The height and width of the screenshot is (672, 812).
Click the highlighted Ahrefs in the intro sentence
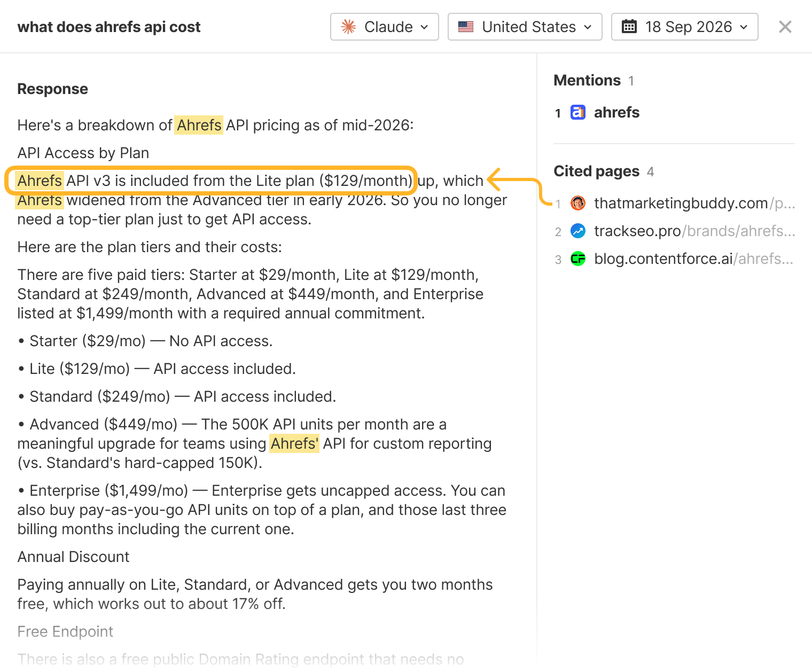point(199,125)
